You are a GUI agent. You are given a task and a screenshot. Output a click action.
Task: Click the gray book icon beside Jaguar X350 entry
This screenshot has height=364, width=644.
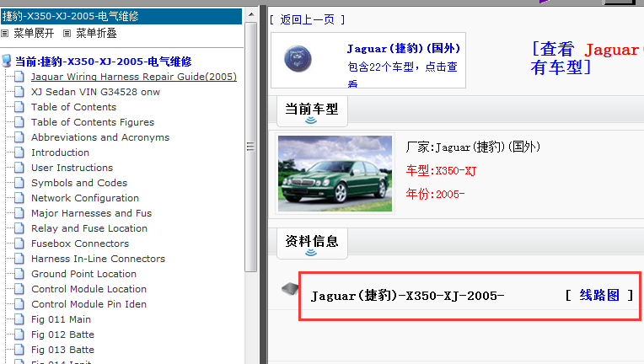click(290, 289)
